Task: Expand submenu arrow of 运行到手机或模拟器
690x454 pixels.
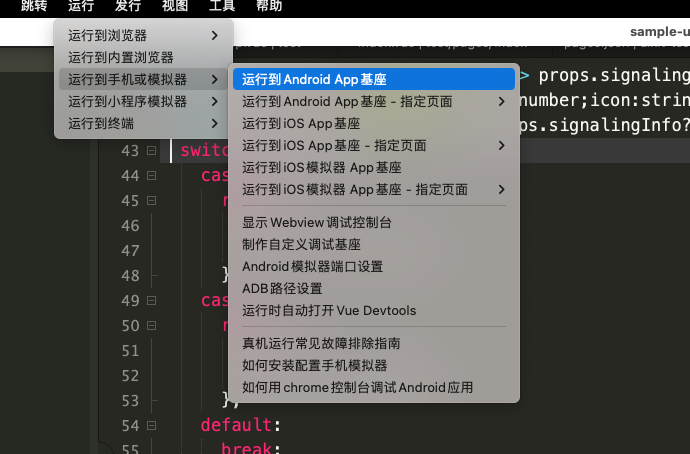Action: 215,79
